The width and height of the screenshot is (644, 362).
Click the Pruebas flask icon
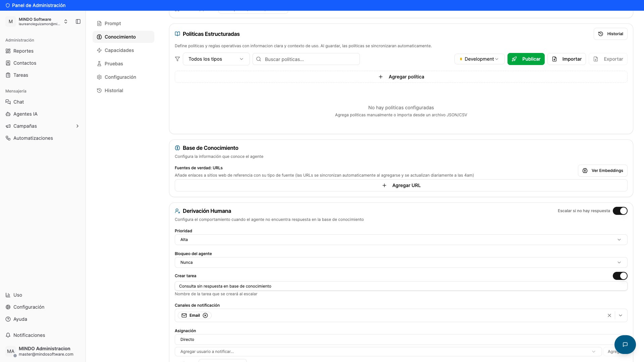(99, 64)
